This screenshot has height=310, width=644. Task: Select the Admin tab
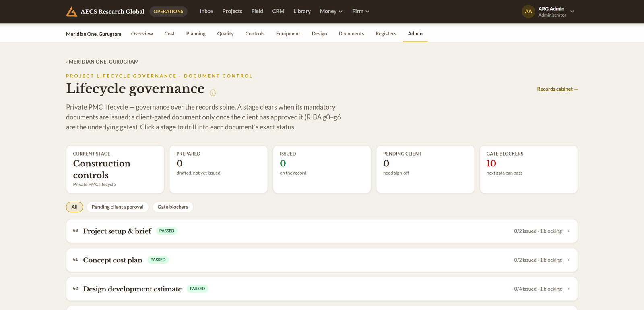click(x=415, y=34)
